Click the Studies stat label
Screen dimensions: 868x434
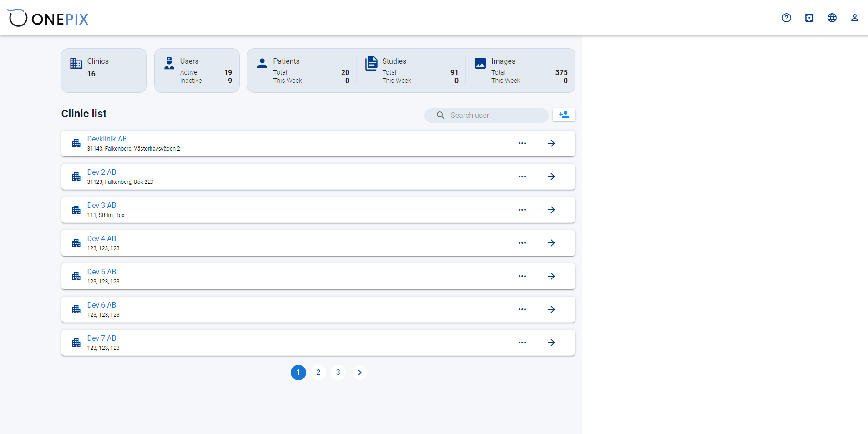[x=394, y=61]
